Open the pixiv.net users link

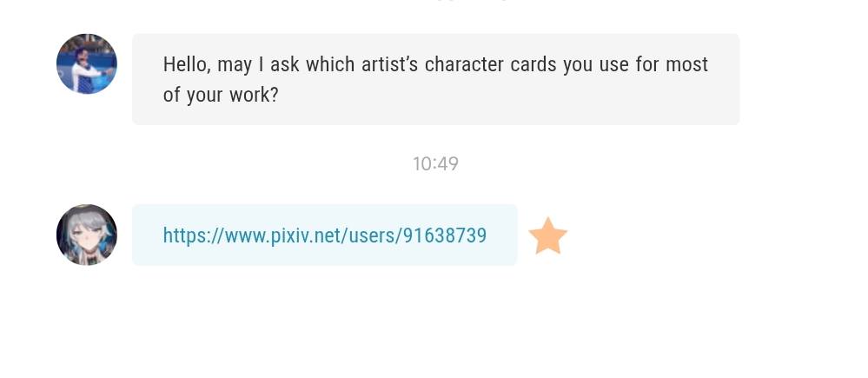tap(324, 235)
